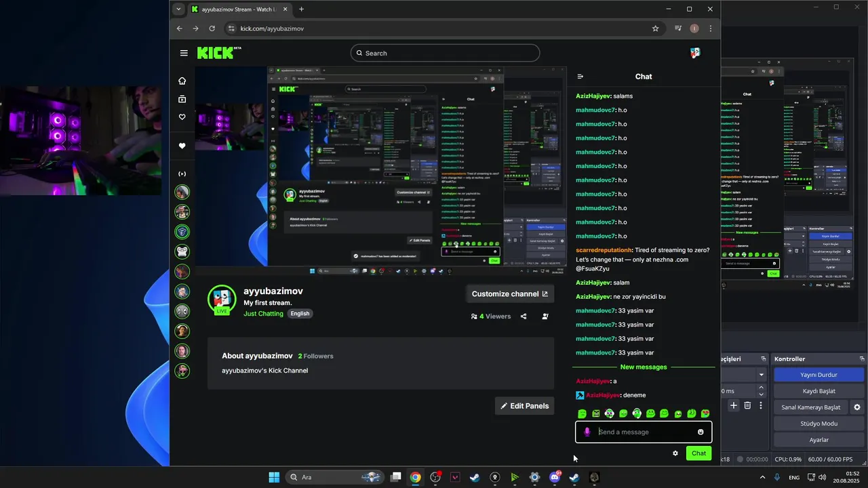
Task: Reload the Kick page
Action: (212, 28)
